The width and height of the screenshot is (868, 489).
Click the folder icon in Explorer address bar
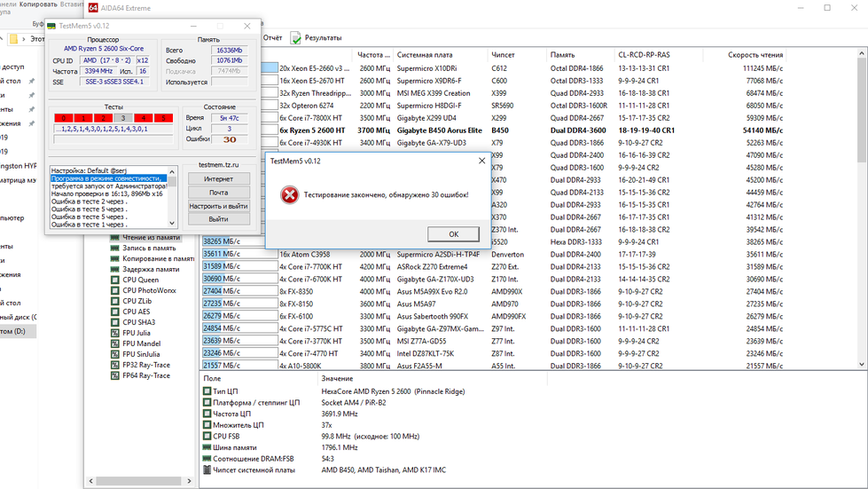[13, 39]
